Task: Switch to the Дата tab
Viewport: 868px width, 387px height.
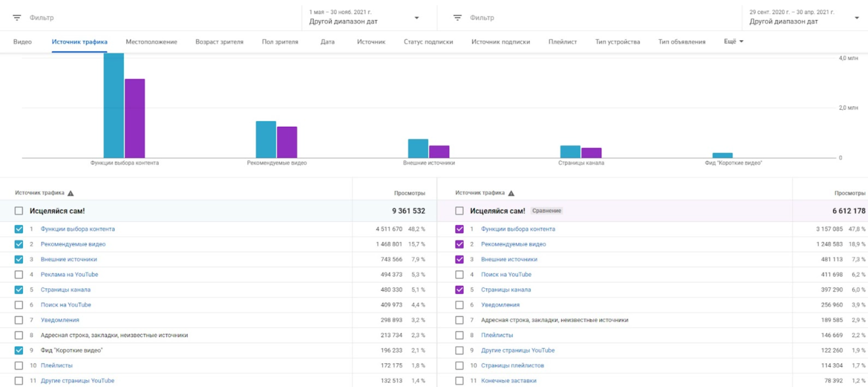Action: [328, 42]
